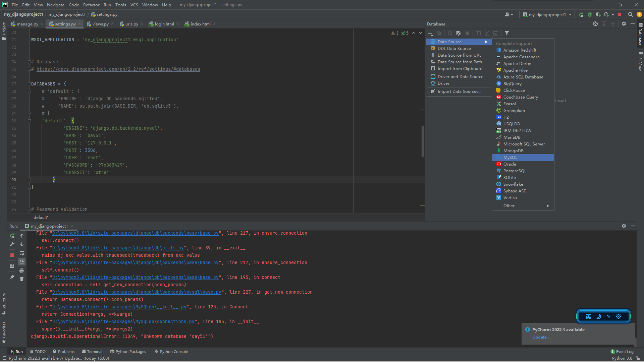The height and width of the screenshot is (362, 644).
Task: Click MySQL icon in data source list
Action: pos(499,157)
